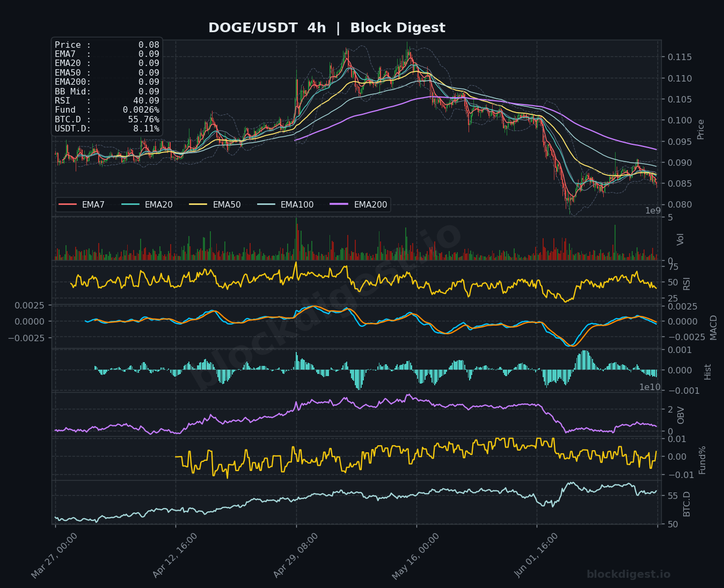Select the EMA100 legend entry
Viewport: 724px width, 588px height.
click(285, 204)
